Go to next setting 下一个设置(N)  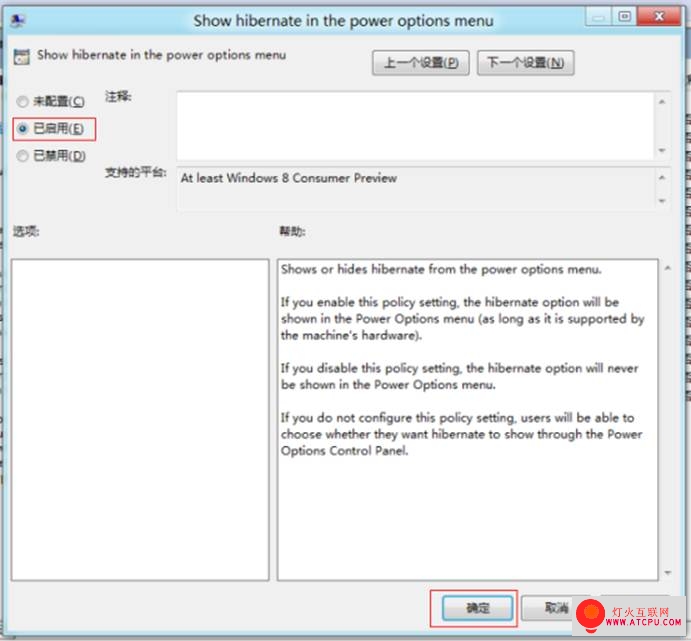click(x=525, y=63)
